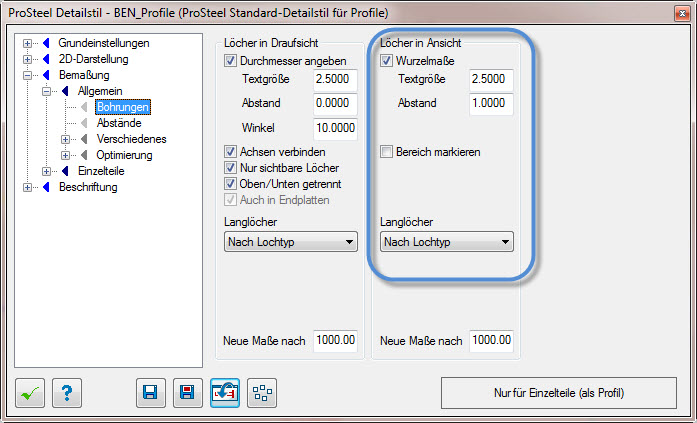The height and width of the screenshot is (423, 697).
Task: Select Grundeinstellungen in the tree
Action: (x=104, y=43)
